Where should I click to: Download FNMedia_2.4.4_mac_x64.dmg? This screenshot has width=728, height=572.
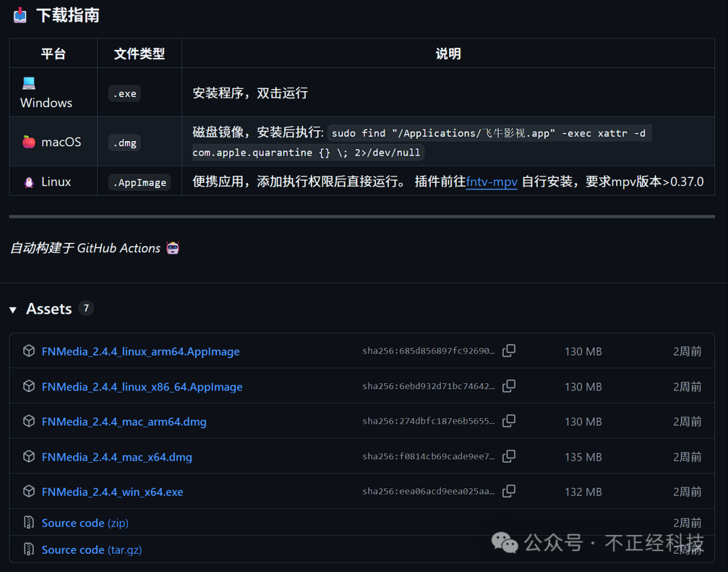tap(117, 457)
